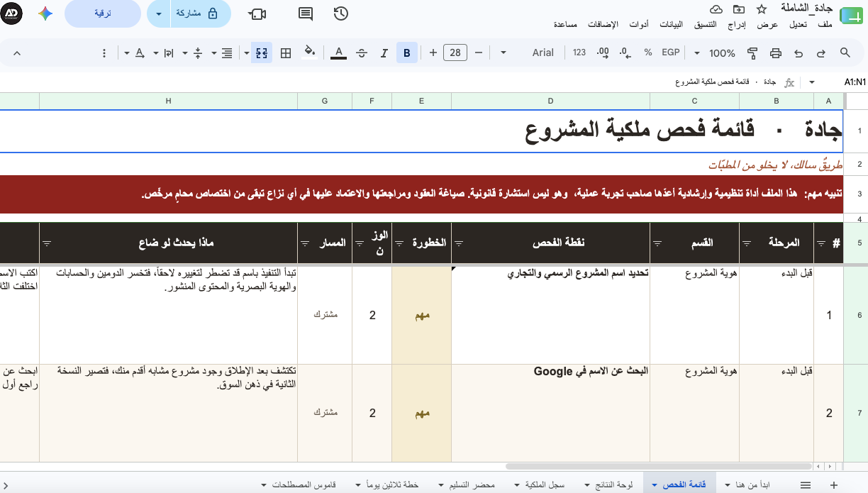Open the comments panel icon
The image size is (868, 493).
(306, 13)
